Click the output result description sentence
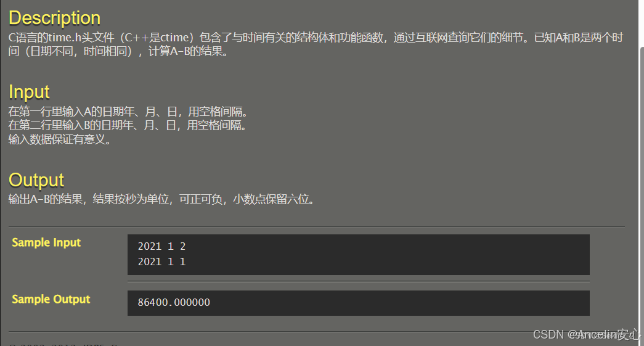 pos(162,199)
